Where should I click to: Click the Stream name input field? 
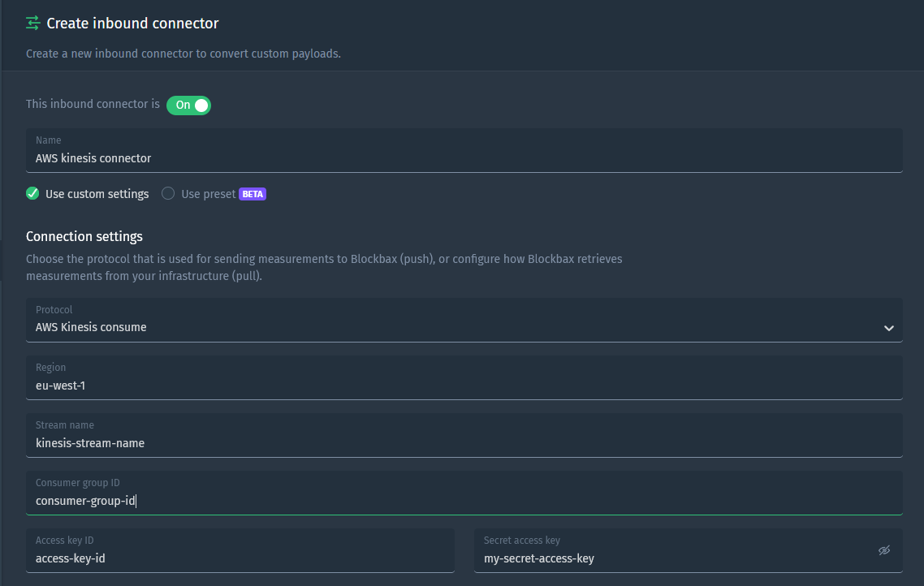coord(464,435)
